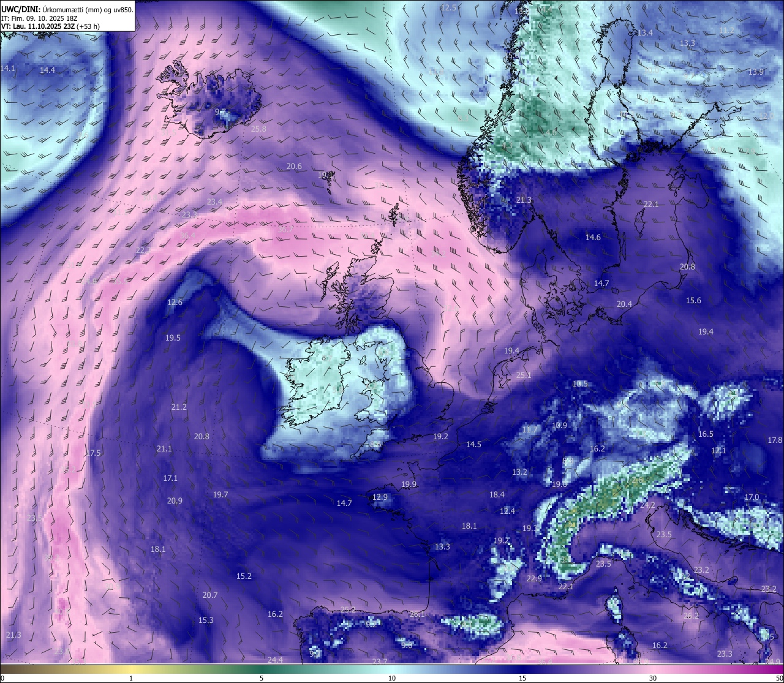
Task: Select the 12.5 map value
Action: click(x=448, y=8)
